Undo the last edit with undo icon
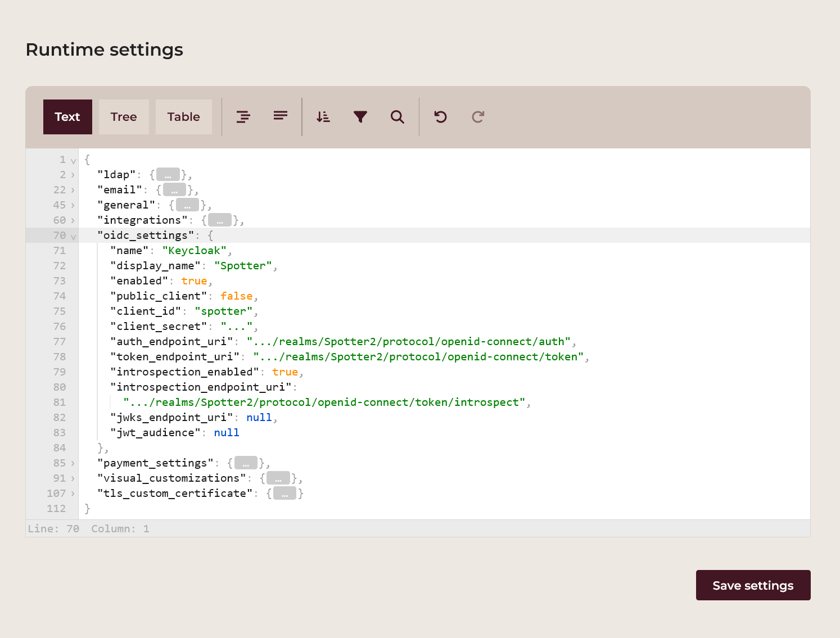 (440, 116)
